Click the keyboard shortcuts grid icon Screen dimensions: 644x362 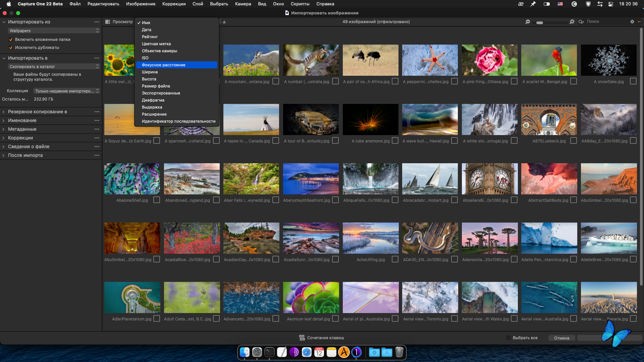pos(302,338)
